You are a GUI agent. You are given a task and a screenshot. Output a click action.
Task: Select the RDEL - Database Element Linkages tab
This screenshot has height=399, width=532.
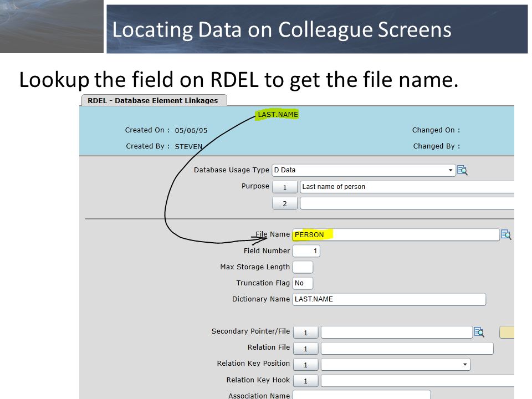point(154,100)
